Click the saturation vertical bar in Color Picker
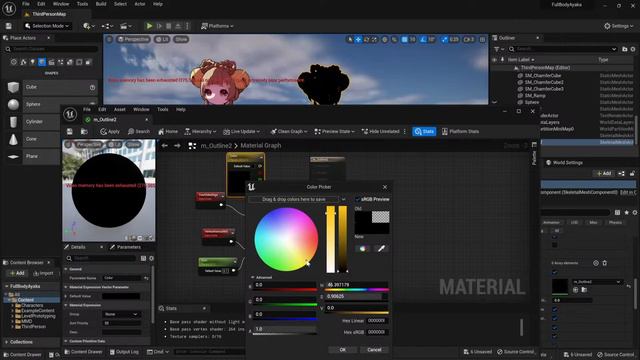 [x=330, y=240]
